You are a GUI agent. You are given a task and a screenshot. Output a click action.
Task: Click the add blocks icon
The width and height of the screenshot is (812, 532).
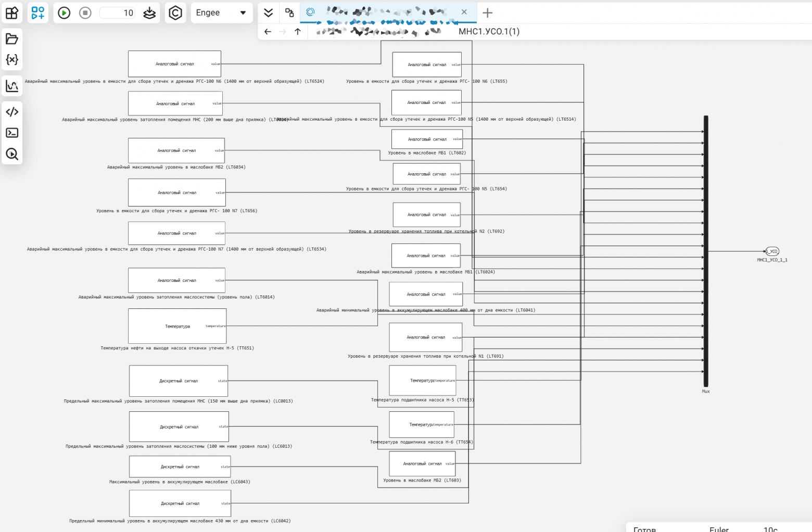pos(38,12)
